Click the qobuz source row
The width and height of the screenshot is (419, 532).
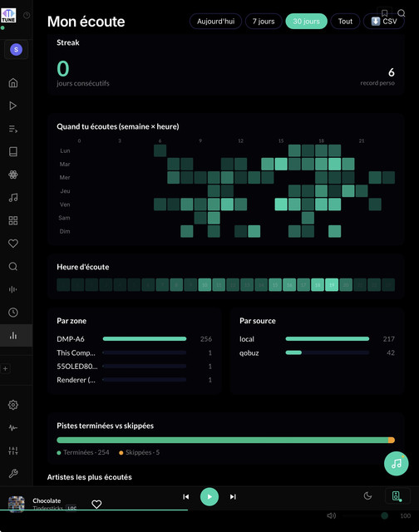click(x=317, y=352)
